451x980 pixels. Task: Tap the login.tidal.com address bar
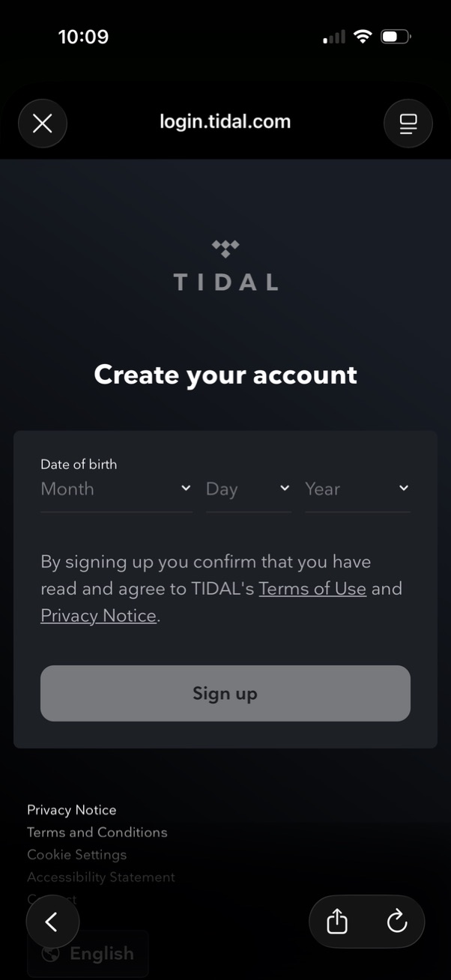point(225,121)
